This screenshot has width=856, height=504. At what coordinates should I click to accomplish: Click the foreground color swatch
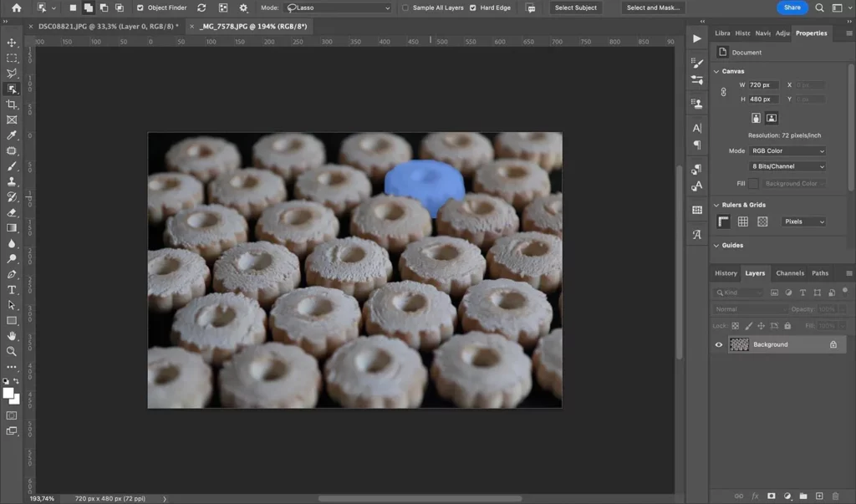[x=8, y=393]
